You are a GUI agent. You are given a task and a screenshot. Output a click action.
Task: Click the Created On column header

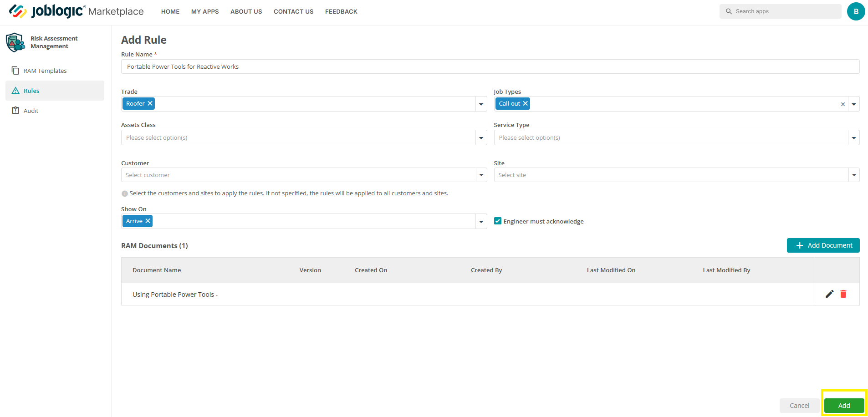click(371, 270)
